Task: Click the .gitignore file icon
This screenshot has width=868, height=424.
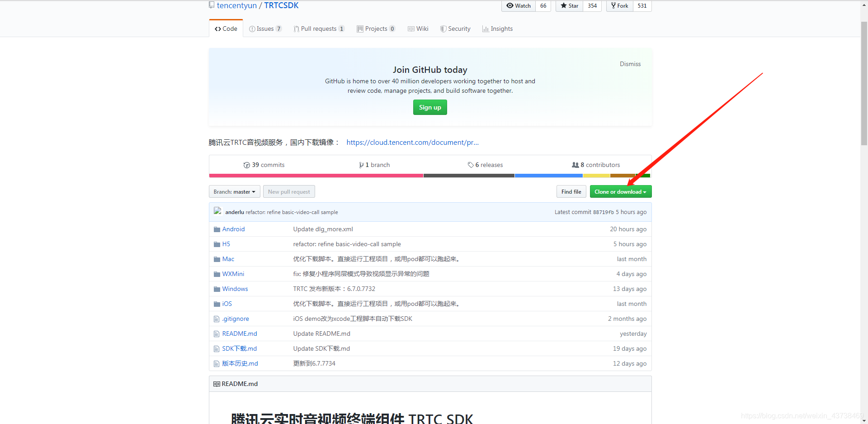Action: coord(217,319)
